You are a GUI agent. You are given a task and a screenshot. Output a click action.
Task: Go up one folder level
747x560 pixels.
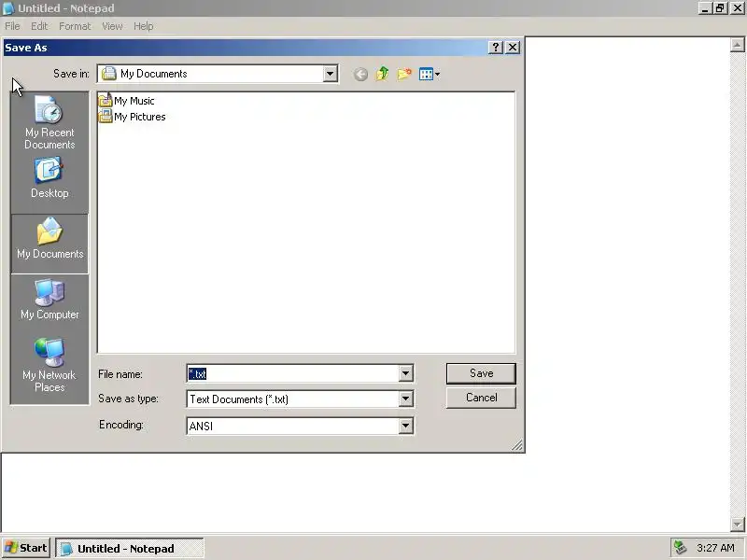pyautogui.click(x=382, y=75)
